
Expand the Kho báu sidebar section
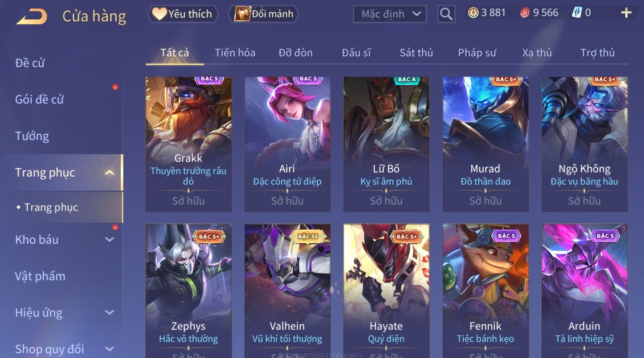[x=110, y=240]
